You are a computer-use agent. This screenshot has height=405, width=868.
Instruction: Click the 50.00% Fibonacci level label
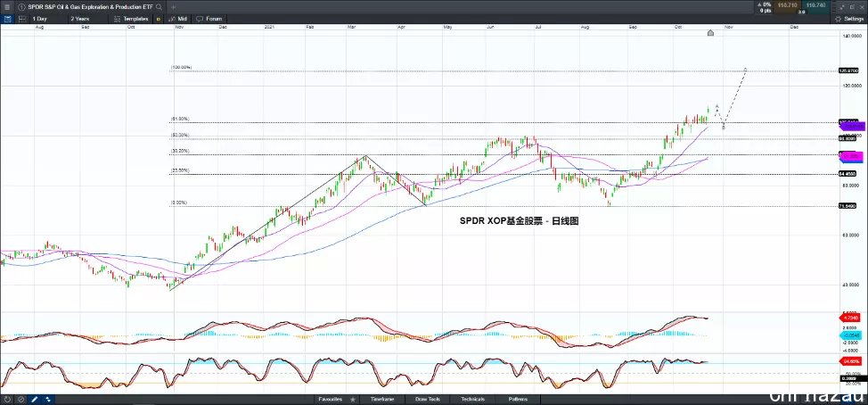click(181, 136)
